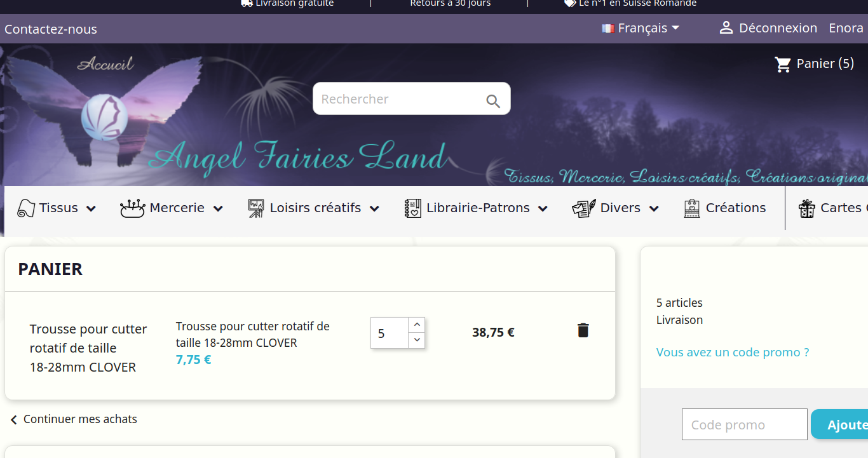Click the 38,75 € total price
The image size is (868, 458).
493,332
